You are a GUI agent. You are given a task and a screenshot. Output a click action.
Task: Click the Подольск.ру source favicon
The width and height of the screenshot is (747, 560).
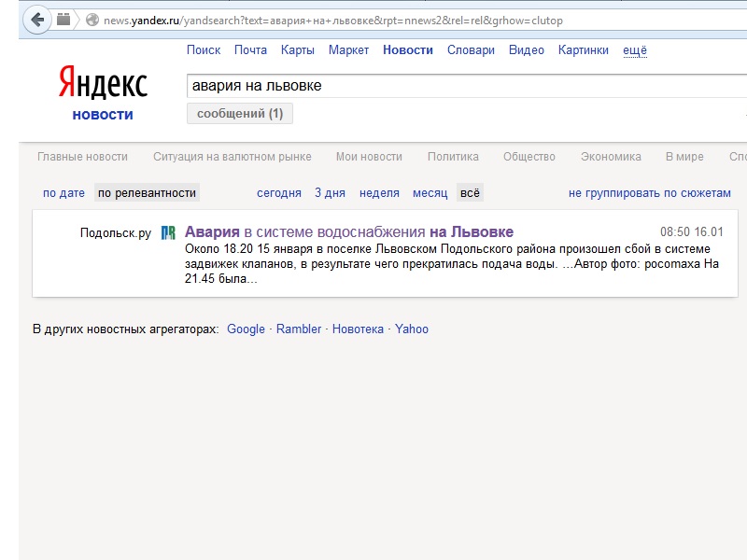168,232
